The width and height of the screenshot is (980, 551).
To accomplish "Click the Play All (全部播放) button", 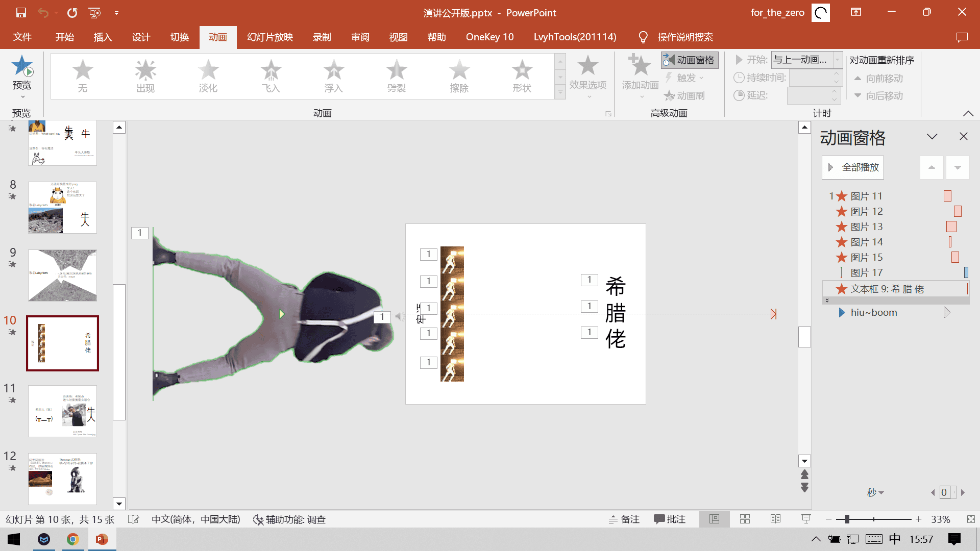I will (853, 167).
